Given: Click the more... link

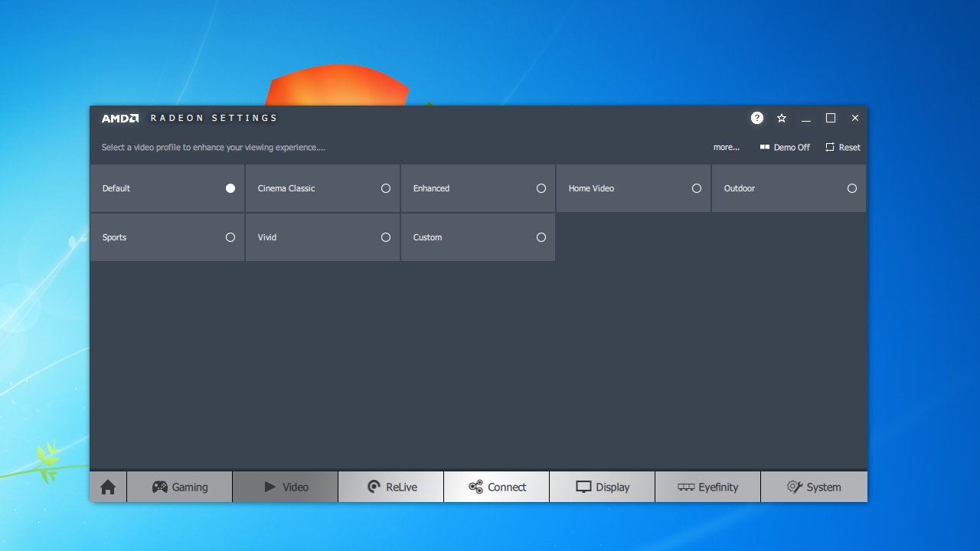Looking at the screenshot, I should [727, 147].
